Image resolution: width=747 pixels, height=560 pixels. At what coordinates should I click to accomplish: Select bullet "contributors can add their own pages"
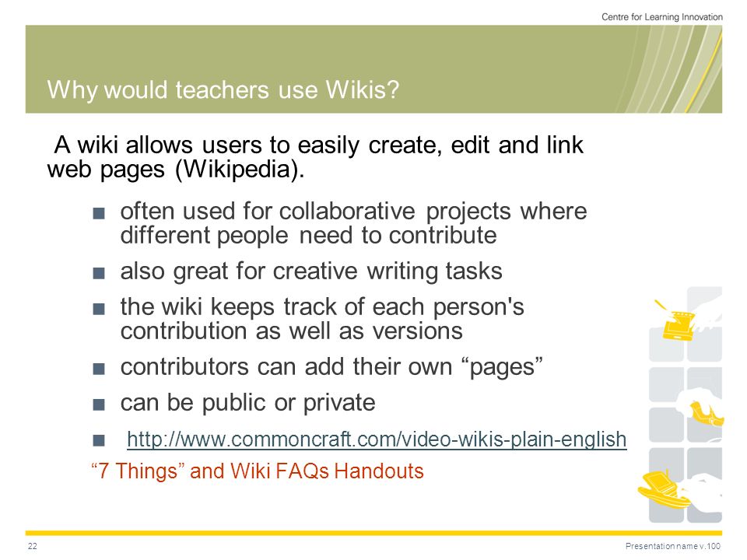pos(331,366)
